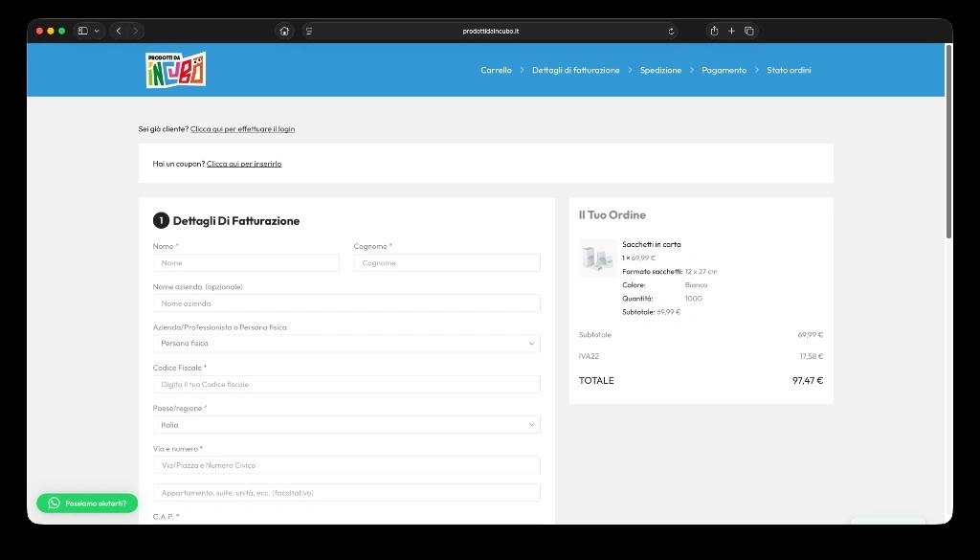
Task: Click the 'Via/Piazza e Numero Civico' field
Action: [x=346, y=465]
